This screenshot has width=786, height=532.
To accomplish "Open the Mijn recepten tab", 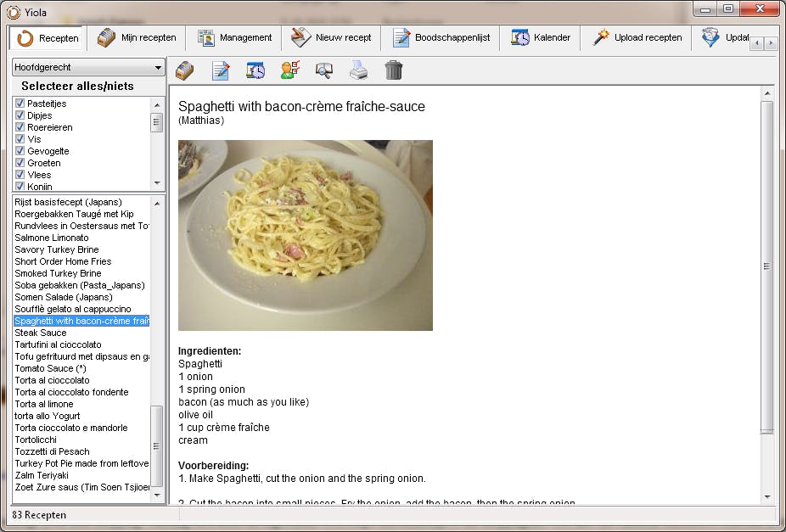I will [137, 37].
